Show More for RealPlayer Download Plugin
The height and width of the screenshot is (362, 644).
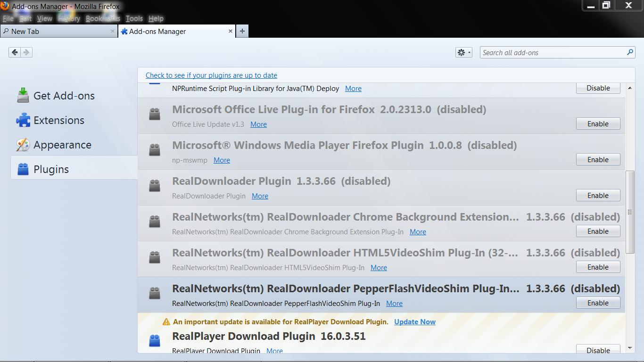pyautogui.click(x=274, y=350)
